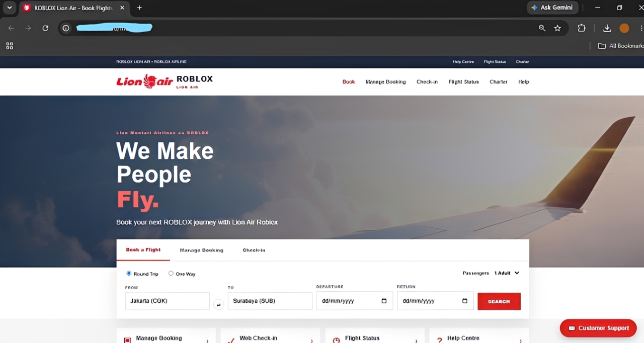This screenshot has height=343, width=644.
Task: Open the apps grid icon in bookmarks bar
Action: click(10, 46)
